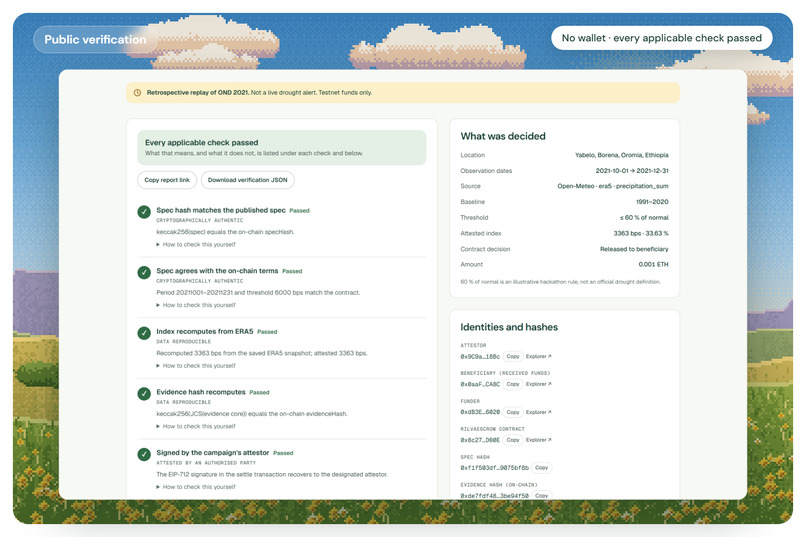Image resolution: width=806 pixels, height=537 pixels.
Task: Click amount value '0.001 ETH'
Action: pyautogui.click(x=653, y=265)
